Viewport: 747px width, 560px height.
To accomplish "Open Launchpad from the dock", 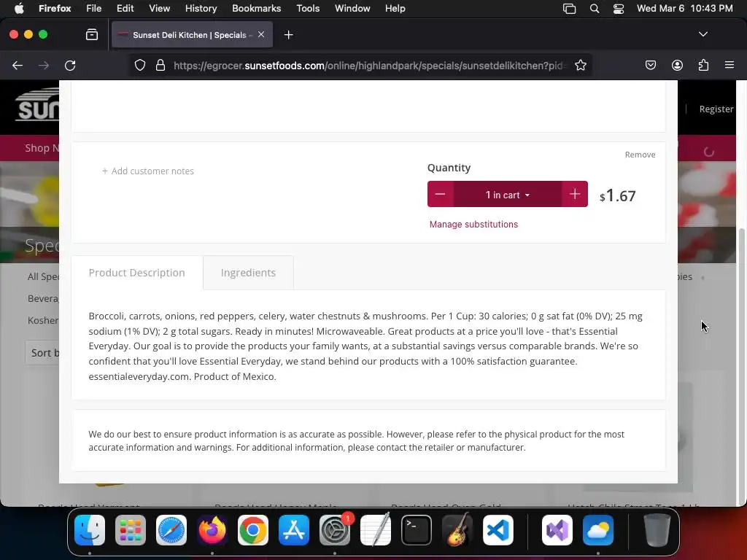I will click(x=131, y=530).
